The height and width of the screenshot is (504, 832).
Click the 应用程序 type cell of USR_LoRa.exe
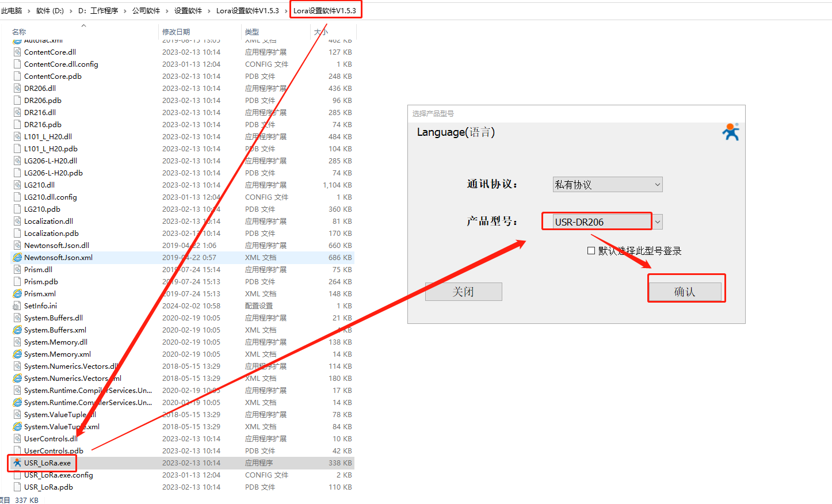coord(259,463)
